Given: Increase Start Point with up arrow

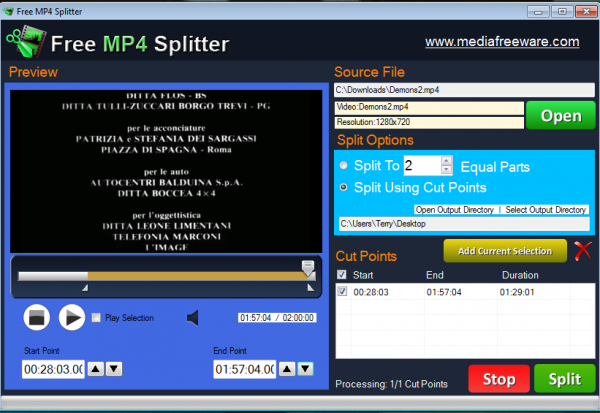Looking at the screenshot, I should pyautogui.click(x=96, y=369).
